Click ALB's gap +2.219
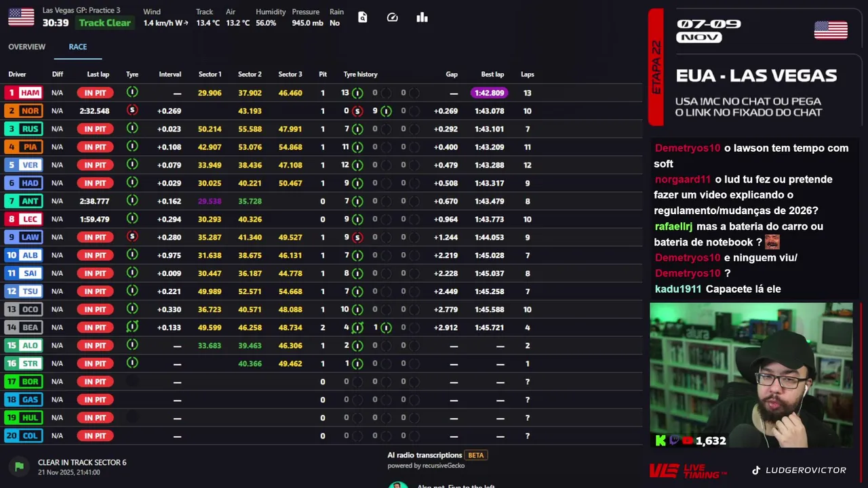868x488 pixels. [446, 256]
